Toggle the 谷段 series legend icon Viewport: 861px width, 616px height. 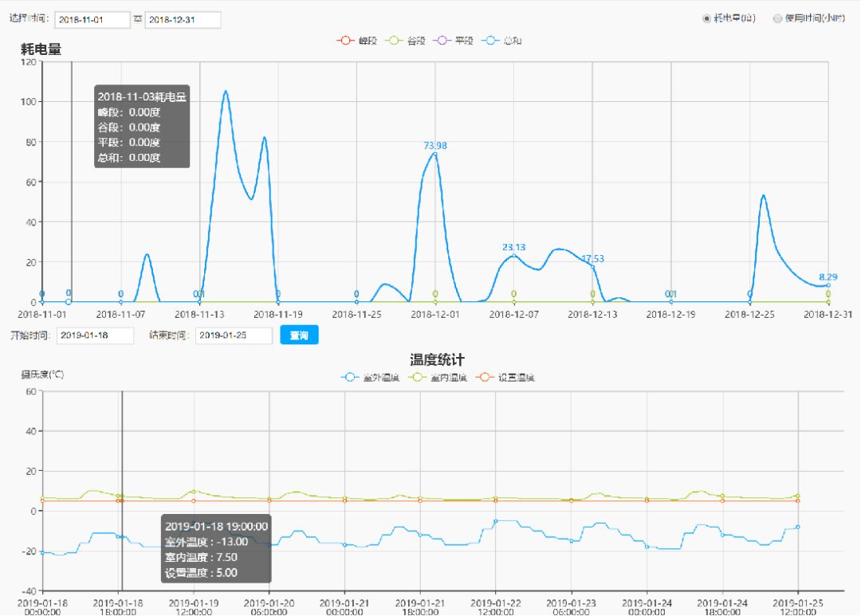[392, 41]
